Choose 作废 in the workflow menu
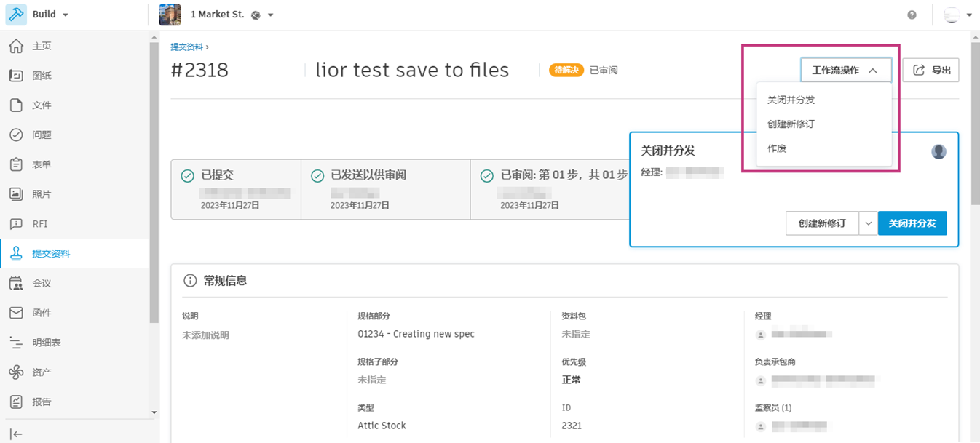Viewport: 980px width, 443px height. (777, 148)
